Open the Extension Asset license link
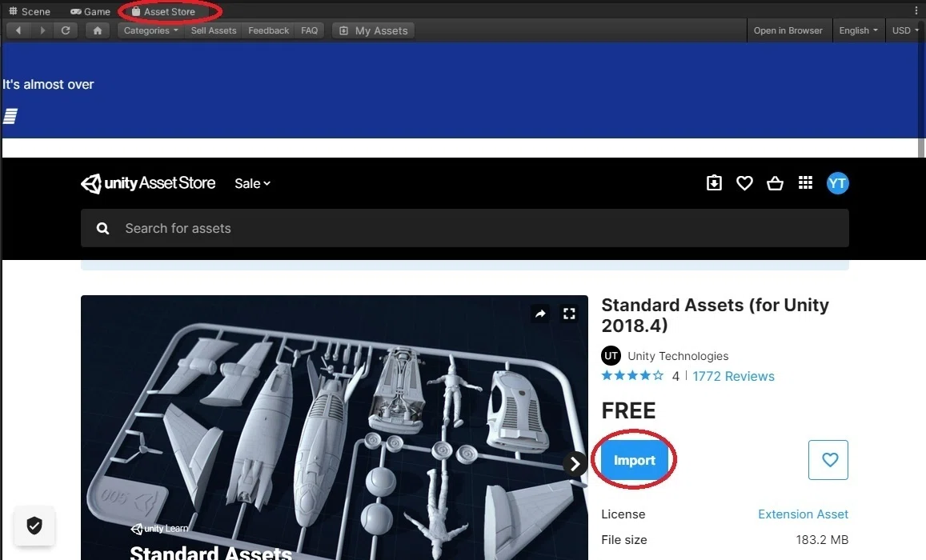Image resolution: width=926 pixels, height=560 pixels. tap(804, 514)
